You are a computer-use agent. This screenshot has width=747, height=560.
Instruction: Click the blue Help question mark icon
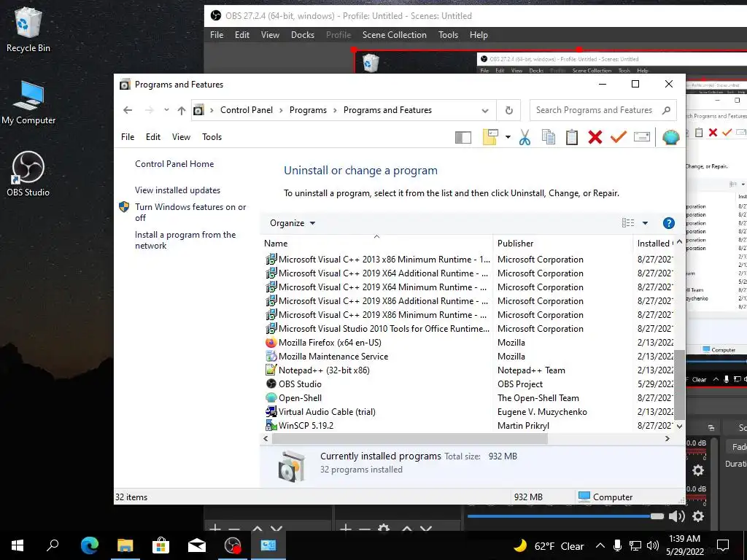point(669,223)
